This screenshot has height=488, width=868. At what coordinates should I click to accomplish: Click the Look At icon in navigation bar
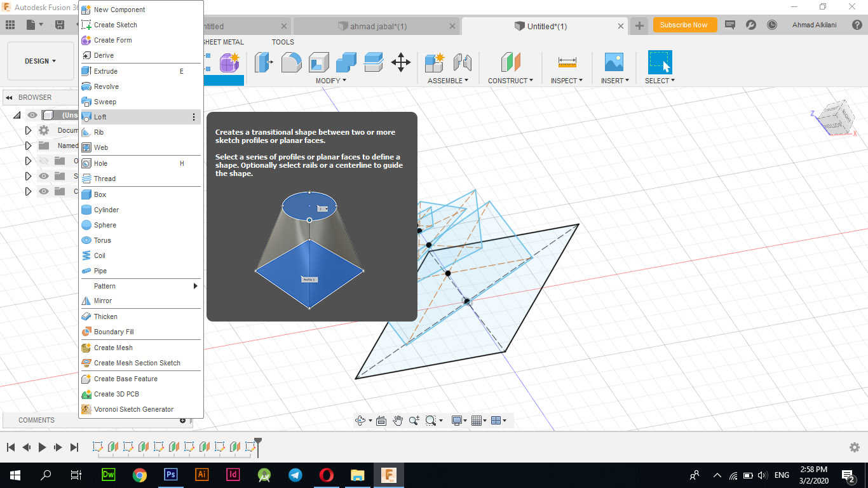381,421
